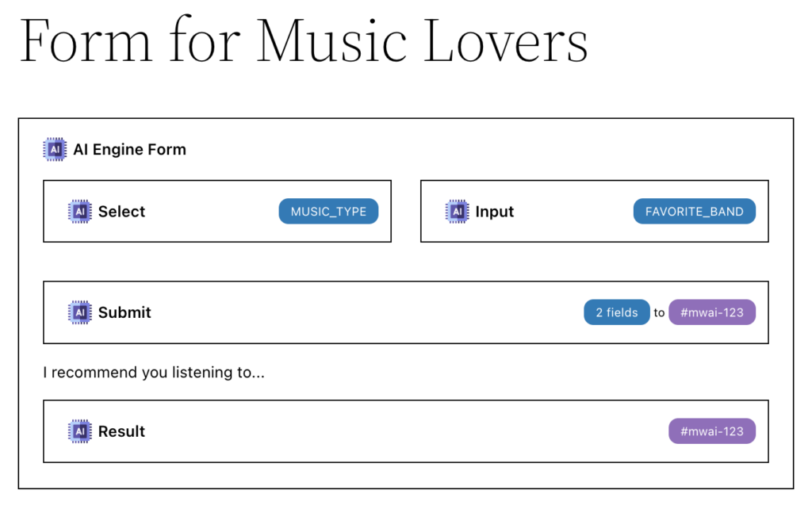Click the word 'to' in Submit block
The width and height of the screenshot is (812, 509).
click(x=659, y=312)
